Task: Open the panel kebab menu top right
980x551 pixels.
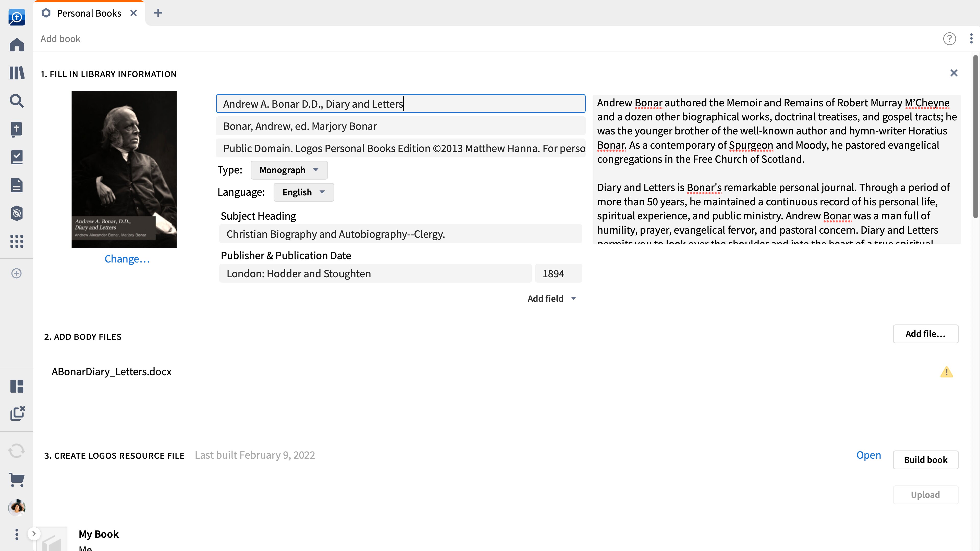Action: pos(971,39)
